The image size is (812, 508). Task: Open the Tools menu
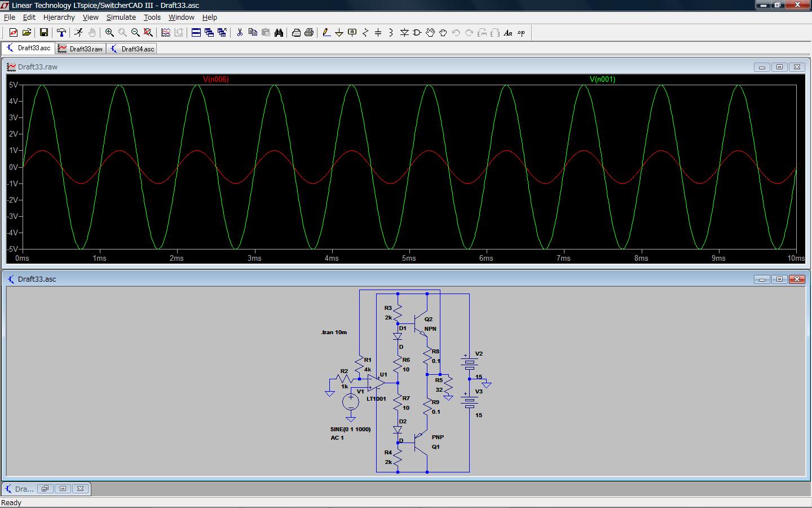click(x=152, y=17)
